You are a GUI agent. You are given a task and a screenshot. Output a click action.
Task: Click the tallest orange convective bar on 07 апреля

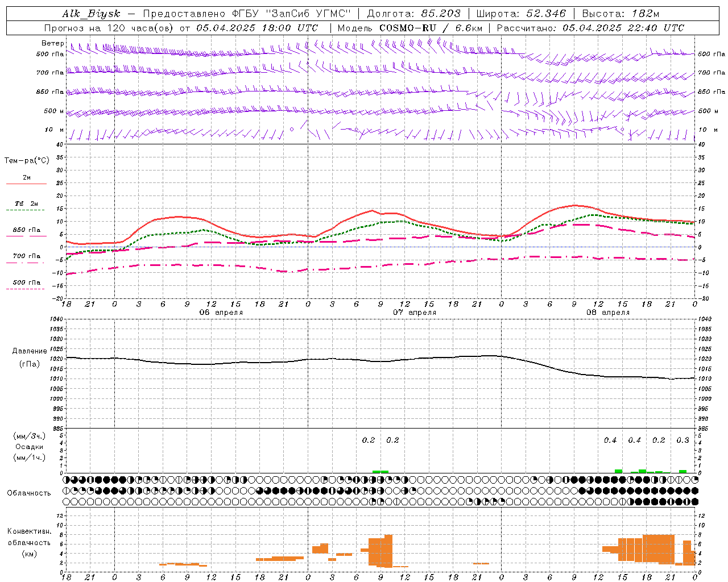pos(388,551)
